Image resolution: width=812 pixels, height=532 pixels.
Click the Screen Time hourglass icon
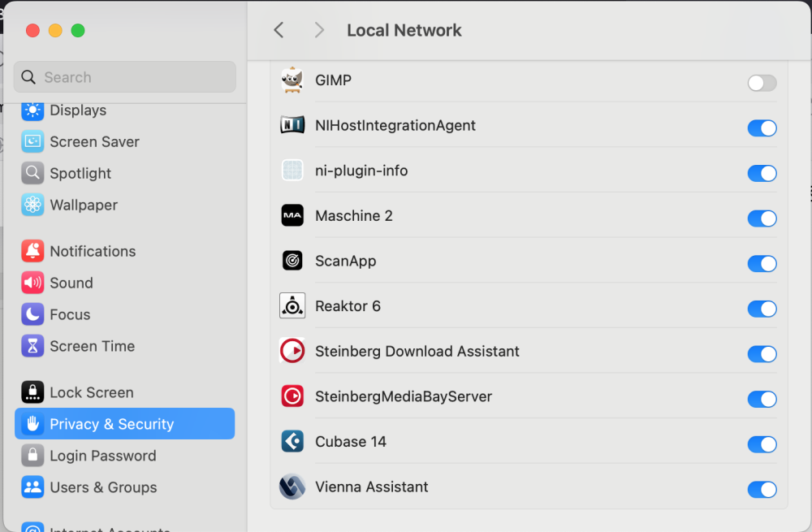pos(32,345)
